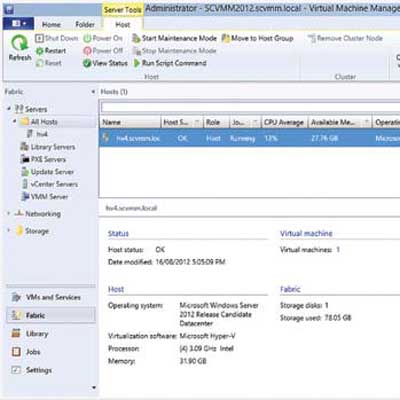The width and height of the screenshot is (400, 400).
Task: Expand the Storage node
Action: (x=9, y=231)
